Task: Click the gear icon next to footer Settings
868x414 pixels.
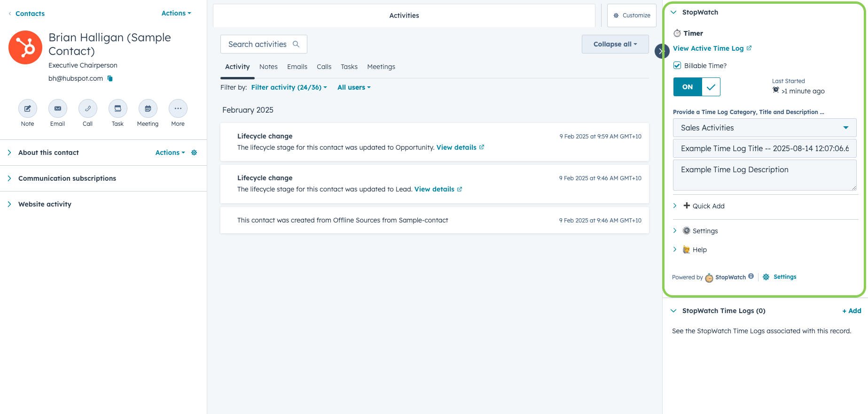Action: click(766, 277)
